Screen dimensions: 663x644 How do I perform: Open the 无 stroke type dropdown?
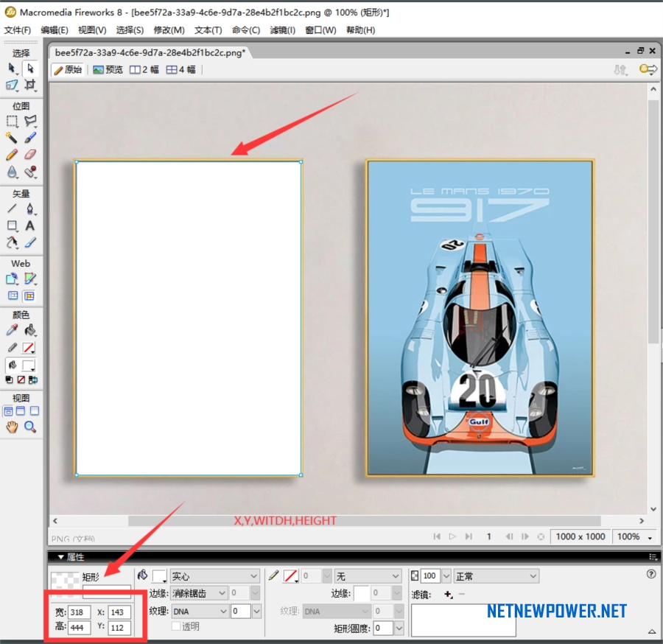coord(368,576)
